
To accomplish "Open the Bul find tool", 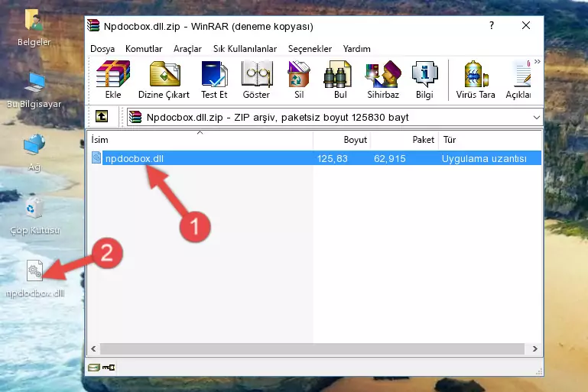I will pos(340,79).
